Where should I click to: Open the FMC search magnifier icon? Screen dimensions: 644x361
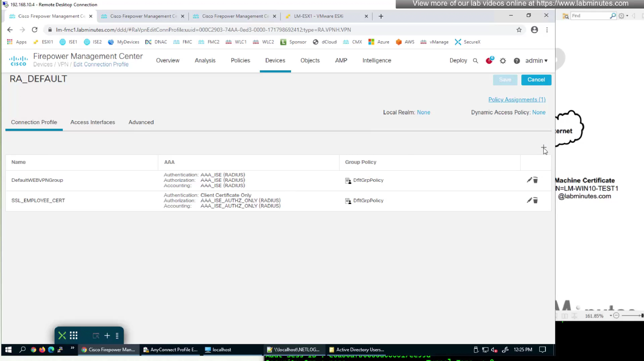pyautogui.click(x=475, y=61)
